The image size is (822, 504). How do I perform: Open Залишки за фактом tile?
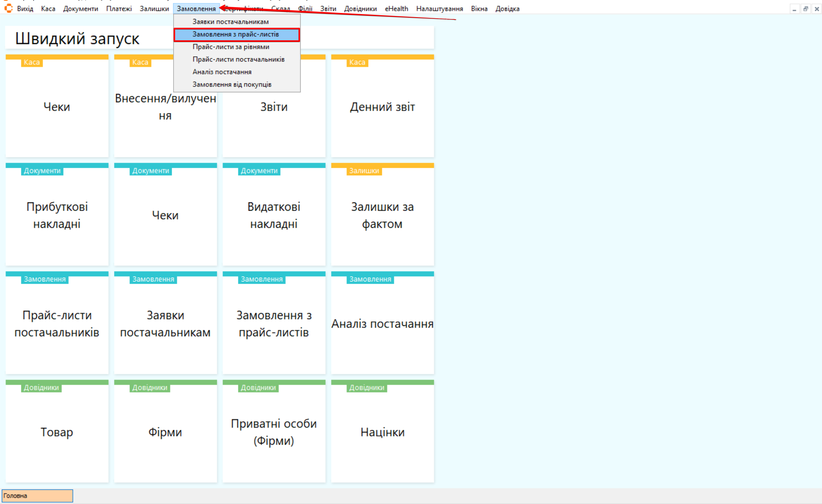point(382,215)
